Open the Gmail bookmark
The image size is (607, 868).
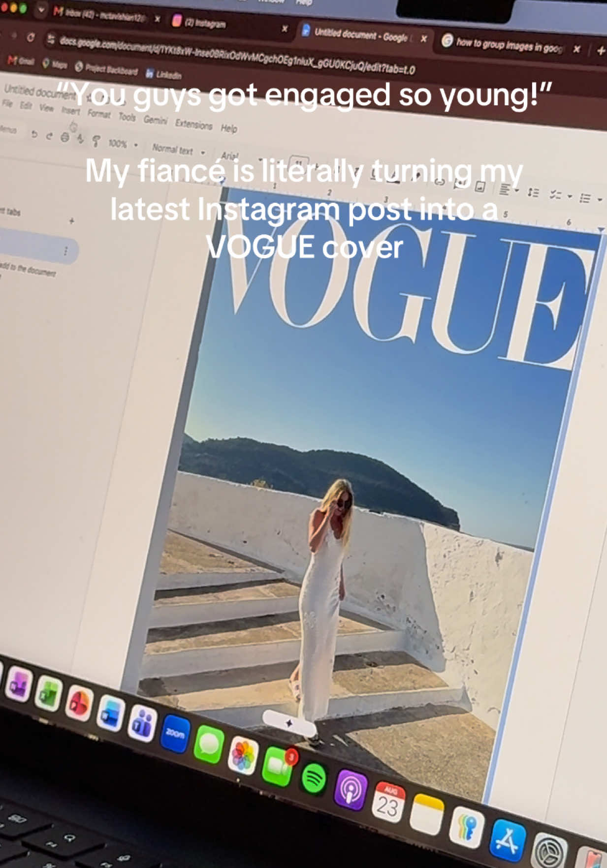click(21, 61)
